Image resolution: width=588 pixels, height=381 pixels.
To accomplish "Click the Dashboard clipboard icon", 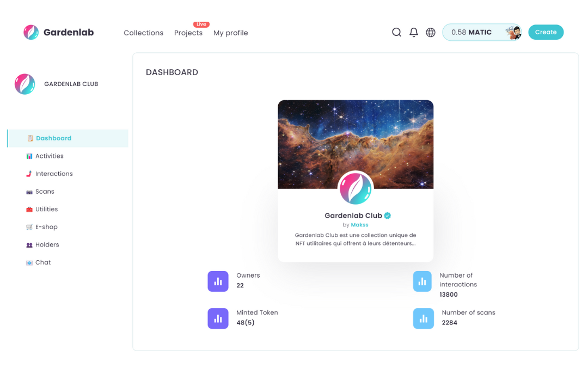I will (30, 138).
